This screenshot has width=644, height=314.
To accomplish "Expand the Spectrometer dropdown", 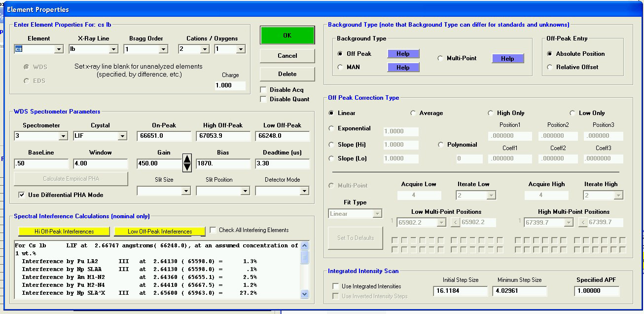I will pyautogui.click(x=63, y=136).
